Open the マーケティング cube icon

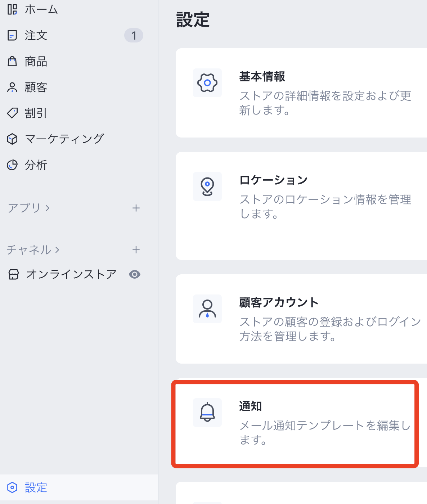tap(12, 139)
